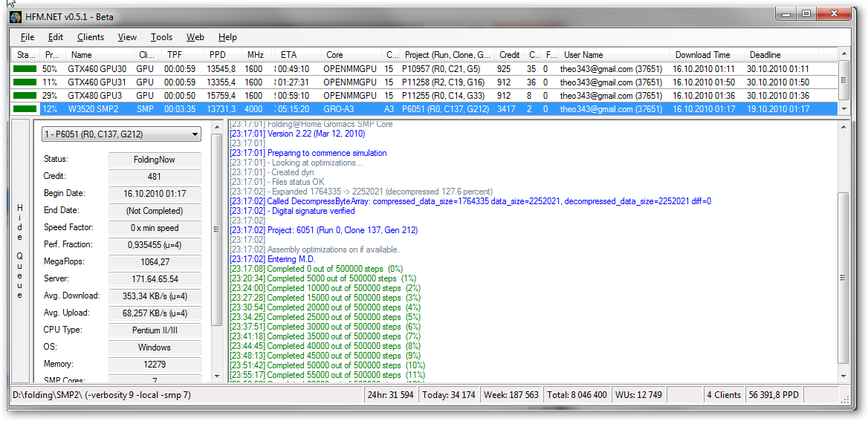Open the Clients menu
Screen dimensions: 868x421
click(91, 37)
